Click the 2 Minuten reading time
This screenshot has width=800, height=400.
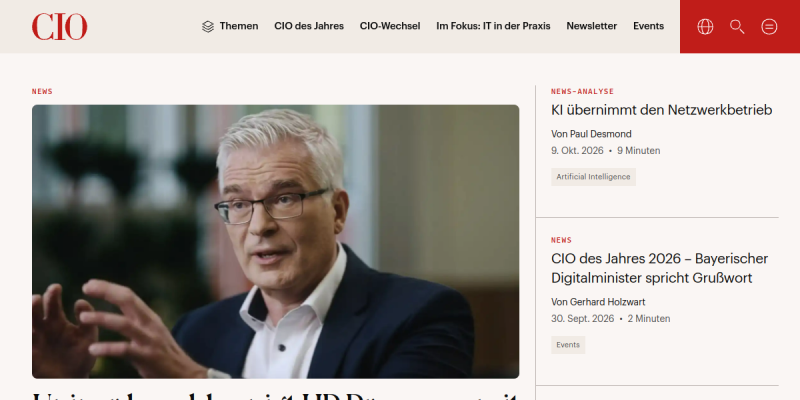point(649,319)
